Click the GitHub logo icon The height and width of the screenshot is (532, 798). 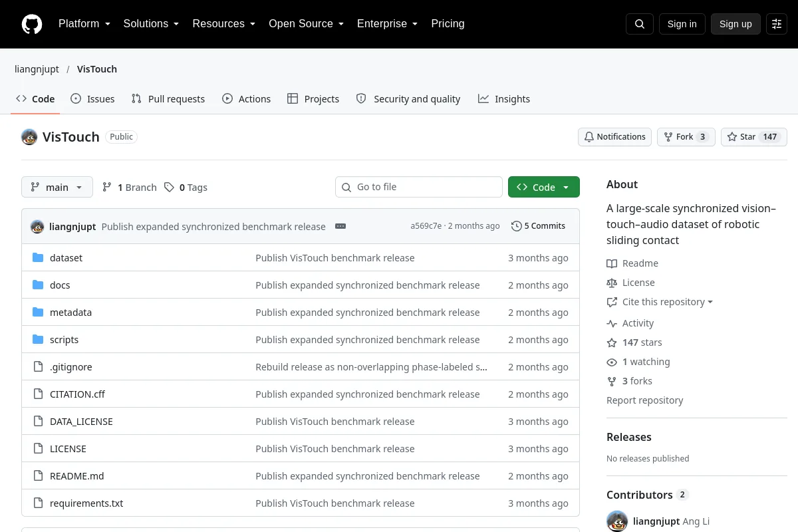[32, 24]
